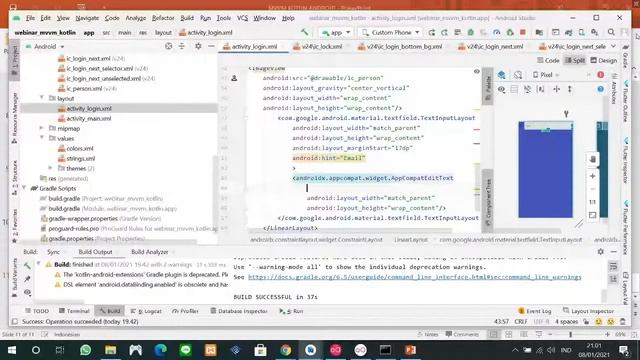The height and width of the screenshot is (360, 640).
Task: Open the Pixel device preview dropdown
Action: [x=546, y=75]
